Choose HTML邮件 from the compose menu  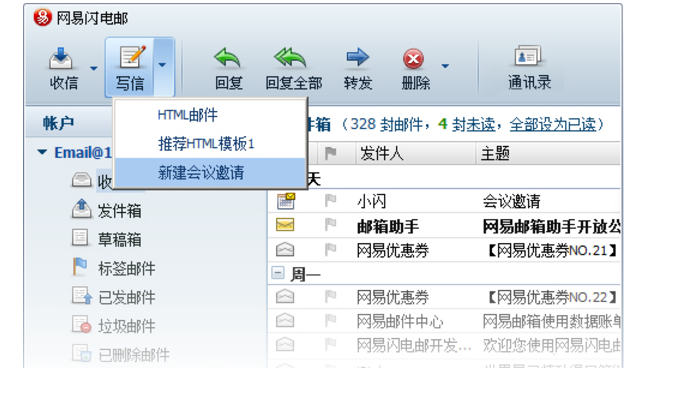(187, 115)
